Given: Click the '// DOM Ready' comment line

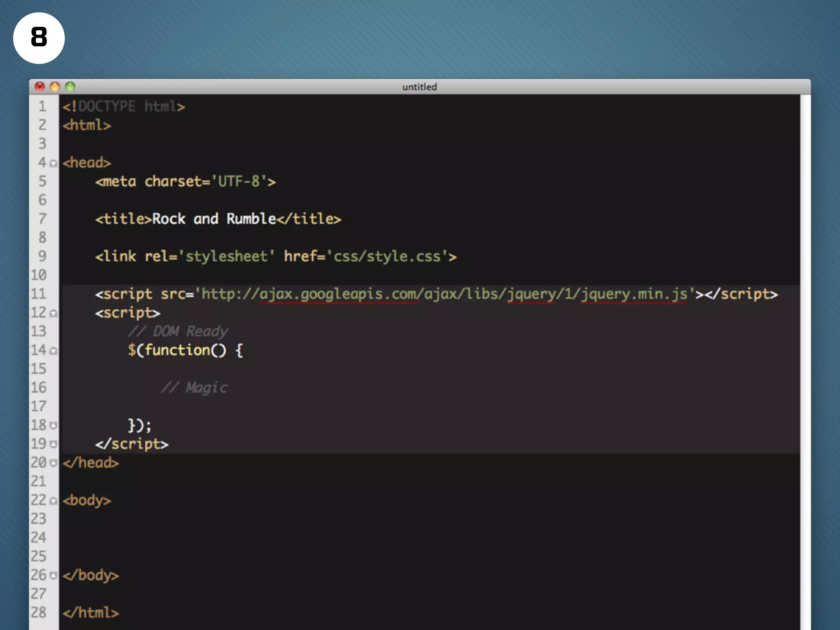Looking at the screenshot, I should [x=178, y=331].
